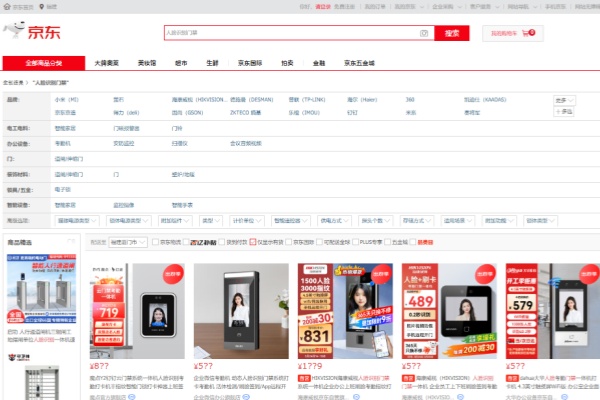This screenshot has height=400, width=600.
Task: Select brand 海尔 (Haier)
Action: (362, 100)
